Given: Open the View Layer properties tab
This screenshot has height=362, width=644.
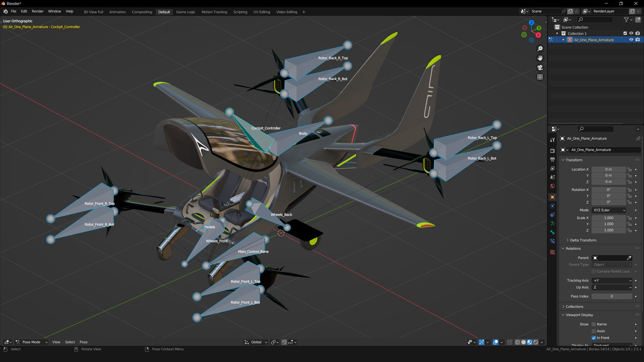Looking at the screenshot, I should (x=552, y=168).
